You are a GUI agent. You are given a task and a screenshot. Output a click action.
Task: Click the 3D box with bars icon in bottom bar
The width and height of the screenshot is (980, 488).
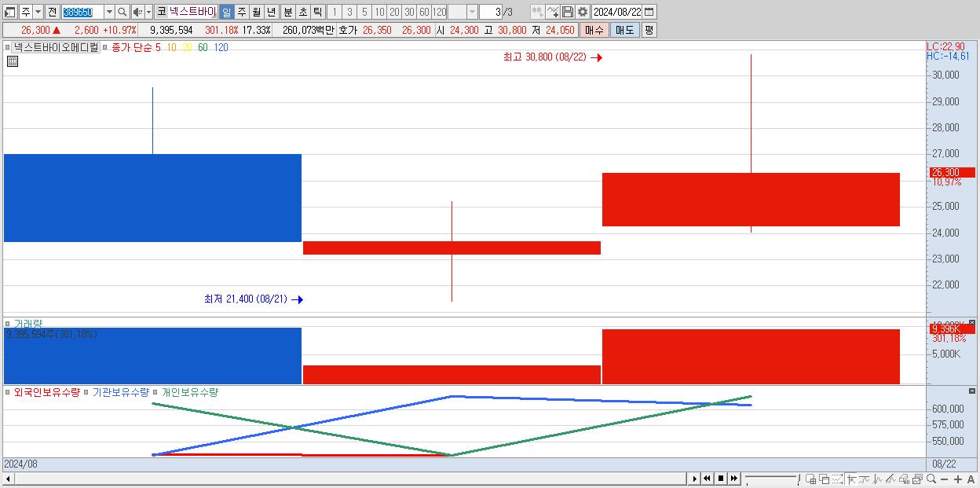click(905, 479)
